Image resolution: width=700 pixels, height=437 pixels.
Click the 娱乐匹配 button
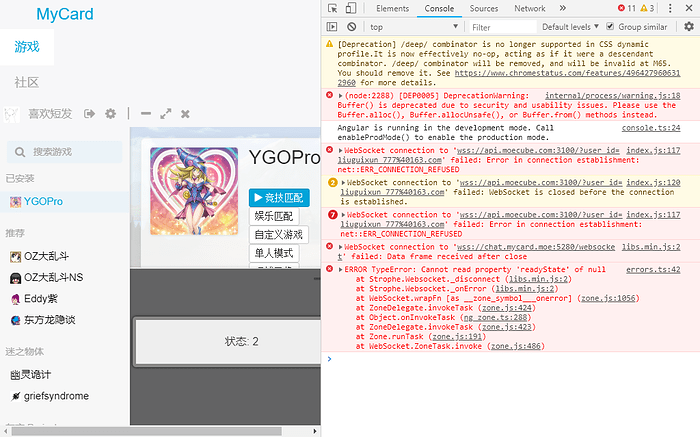tap(274, 216)
